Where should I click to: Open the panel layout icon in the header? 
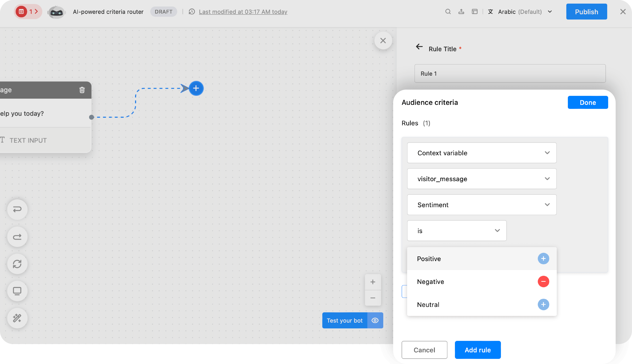click(474, 11)
